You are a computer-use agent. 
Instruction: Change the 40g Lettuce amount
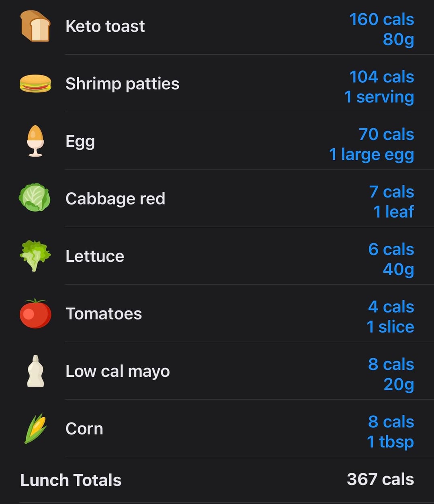click(x=398, y=269)
